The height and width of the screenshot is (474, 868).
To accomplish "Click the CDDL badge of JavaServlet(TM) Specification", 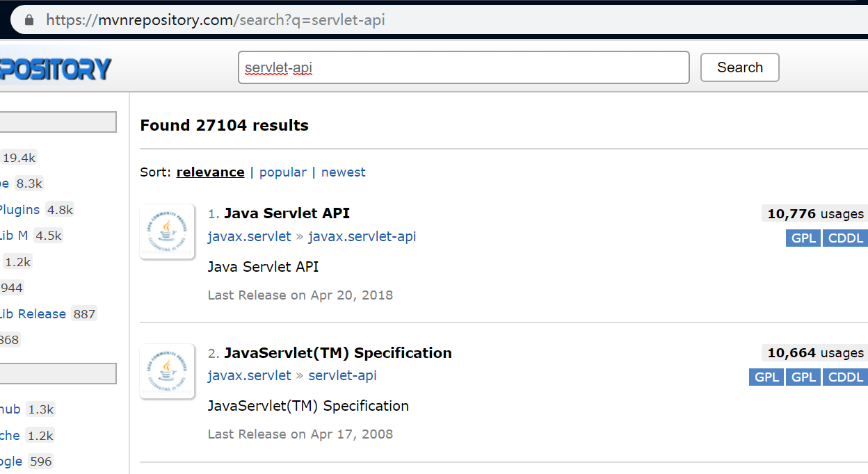I will [x=845, y=377].
